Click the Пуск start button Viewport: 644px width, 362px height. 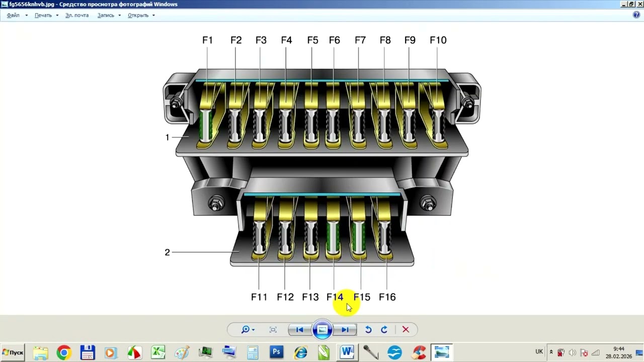point(13,352)
